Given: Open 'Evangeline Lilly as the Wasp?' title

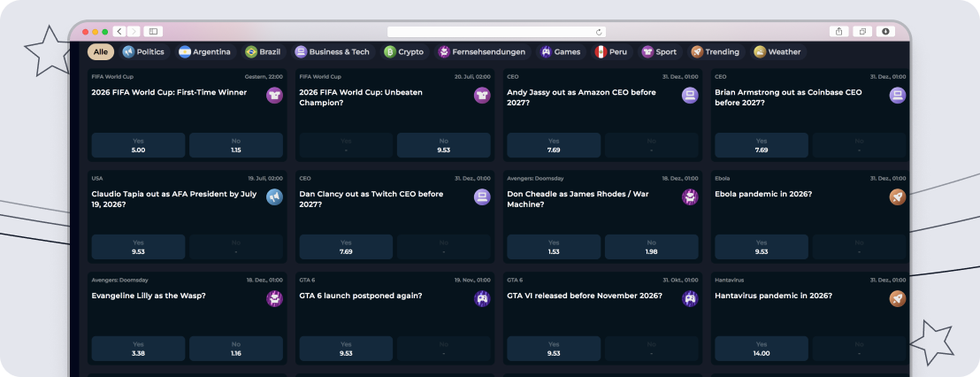Looking at the screenshot, I should click(x=149, y=296).
